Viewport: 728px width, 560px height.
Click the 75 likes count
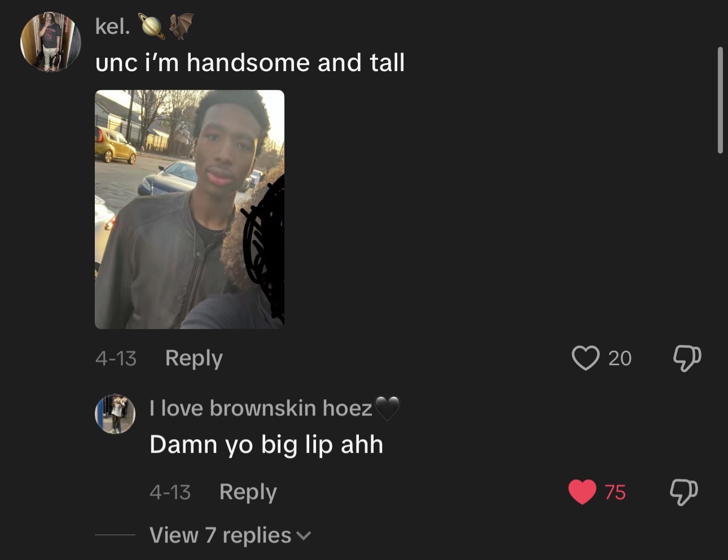point(615,492)
